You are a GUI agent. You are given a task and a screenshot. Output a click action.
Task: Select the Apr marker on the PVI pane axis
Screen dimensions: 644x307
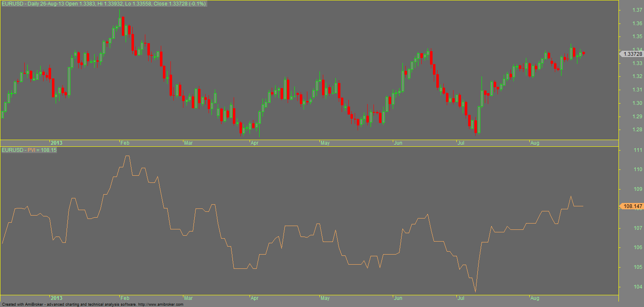click(x=254, y=298)
